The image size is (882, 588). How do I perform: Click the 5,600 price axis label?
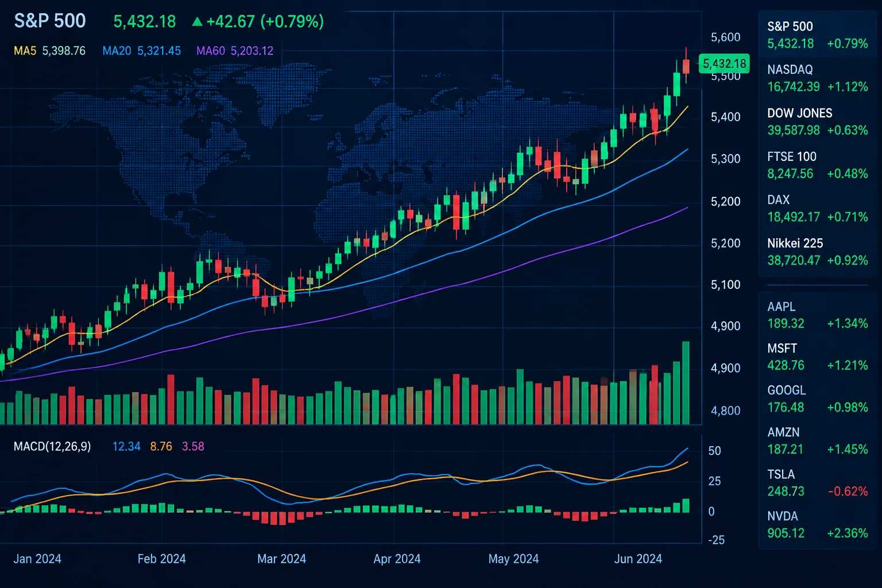[x=726, y=37]
